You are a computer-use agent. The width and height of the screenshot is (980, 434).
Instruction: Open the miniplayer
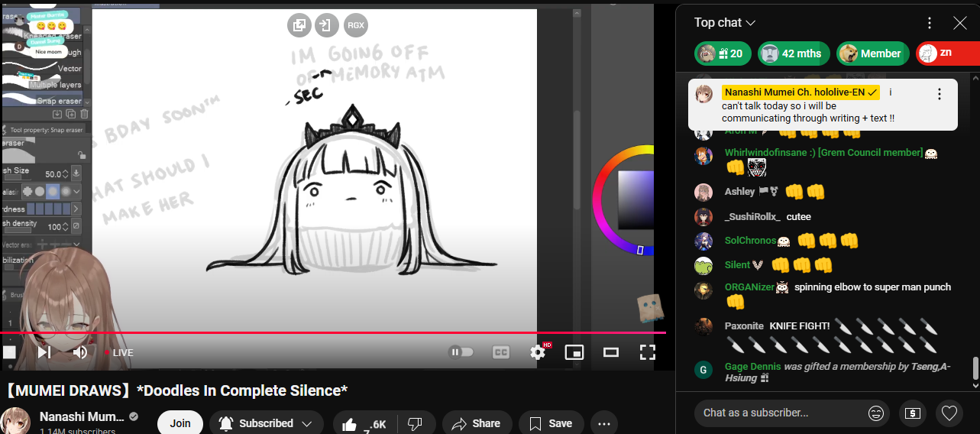574,352
